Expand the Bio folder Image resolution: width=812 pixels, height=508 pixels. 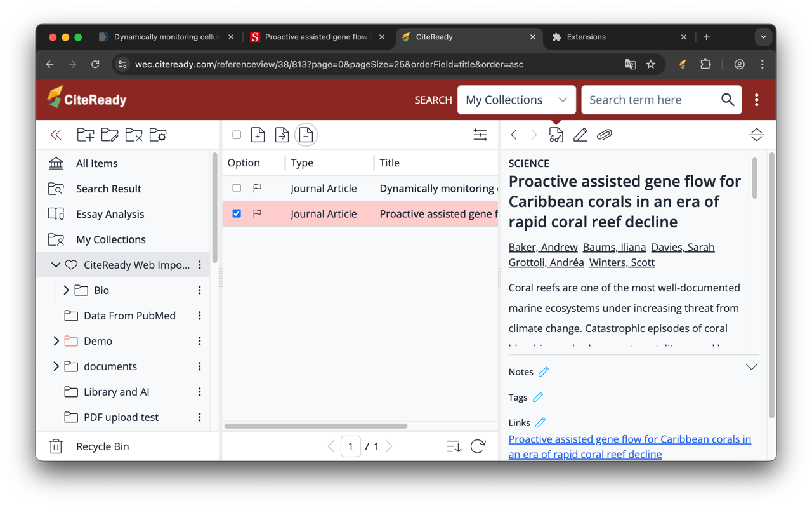(x=66, y=290)
